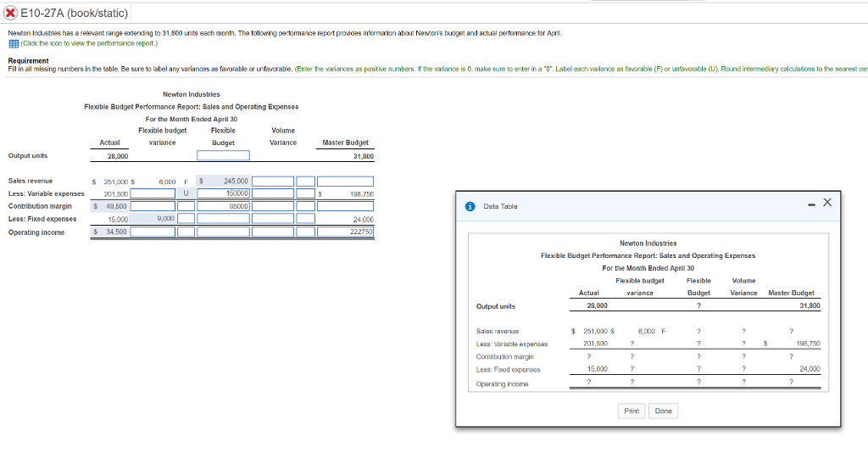Focus Sales revenue Volume Variance amount field

273,181
